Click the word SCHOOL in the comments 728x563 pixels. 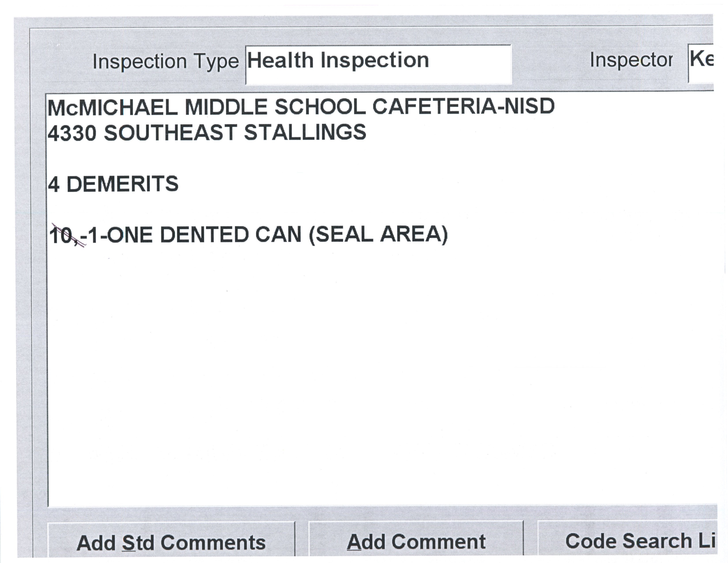coord(320,107)
